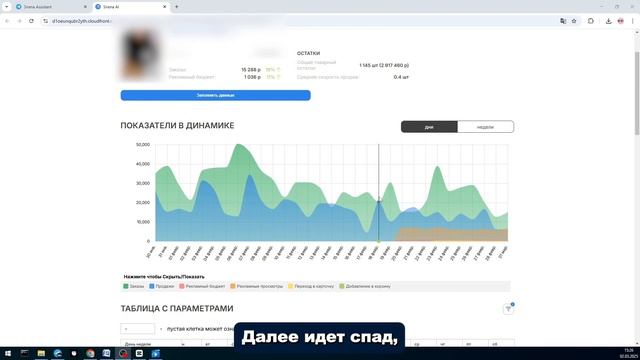Bookmark this page with the star
The image size is (640, 360).
[x=574, y=21]
